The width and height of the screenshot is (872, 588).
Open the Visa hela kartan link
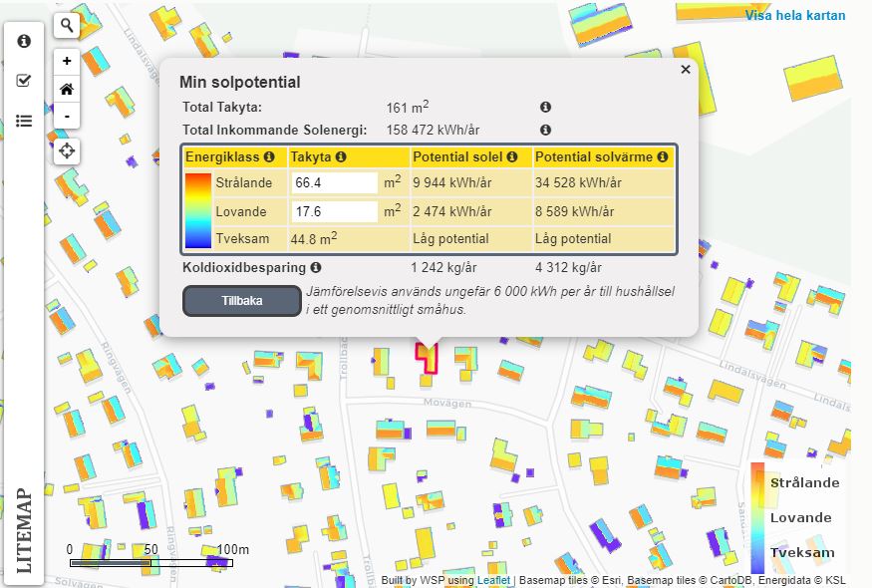click(x=794, y=15)
